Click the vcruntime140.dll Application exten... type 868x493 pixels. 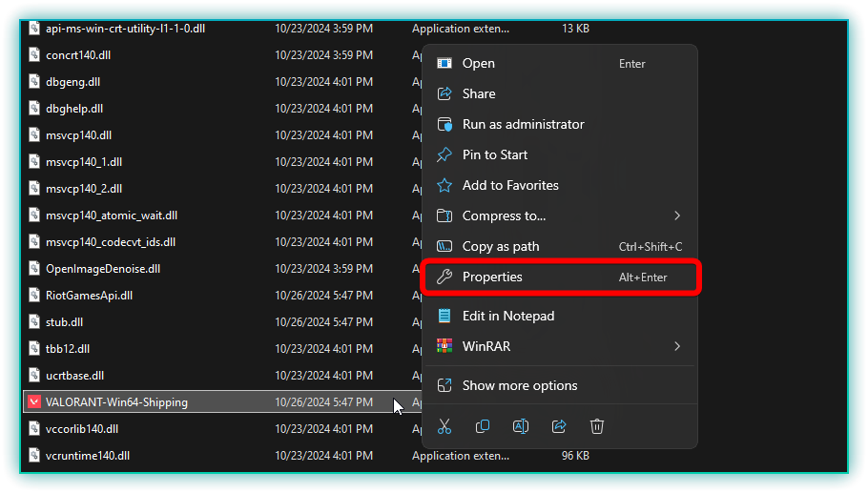point(461,456)
